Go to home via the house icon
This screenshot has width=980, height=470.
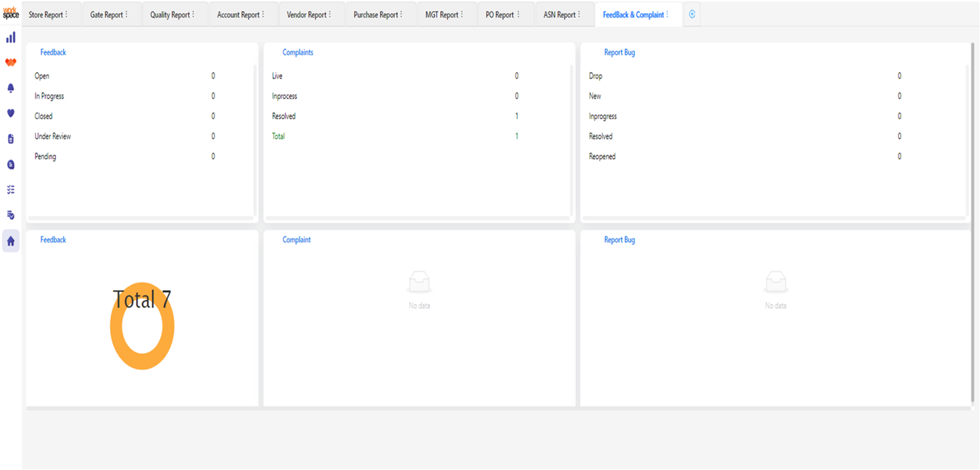point(10,241)
